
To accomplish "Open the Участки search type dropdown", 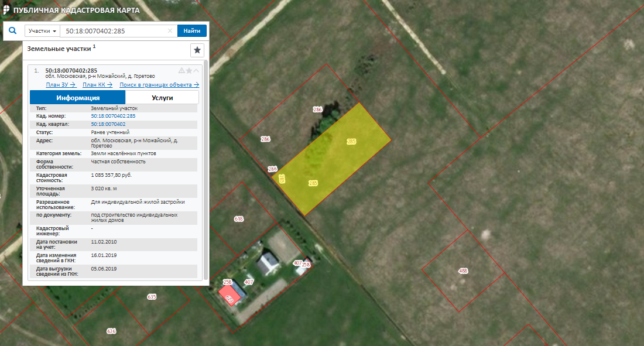I will (42, 31).
